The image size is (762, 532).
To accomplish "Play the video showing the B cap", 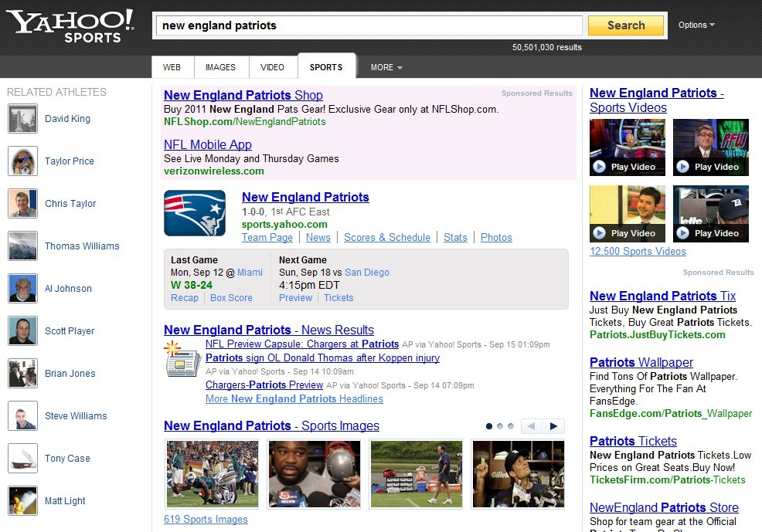I will pos(711,214).
